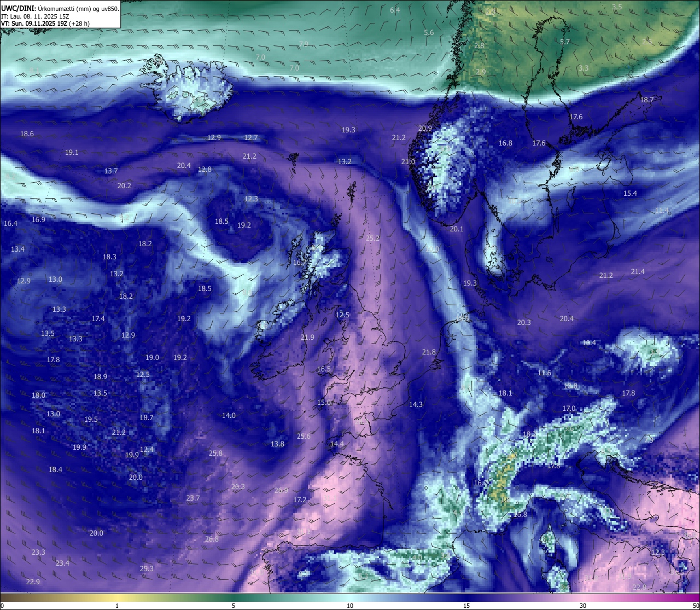Click the map value "19.5"
The width and height of the screenshot is (700, 610).
coord(91,419)
